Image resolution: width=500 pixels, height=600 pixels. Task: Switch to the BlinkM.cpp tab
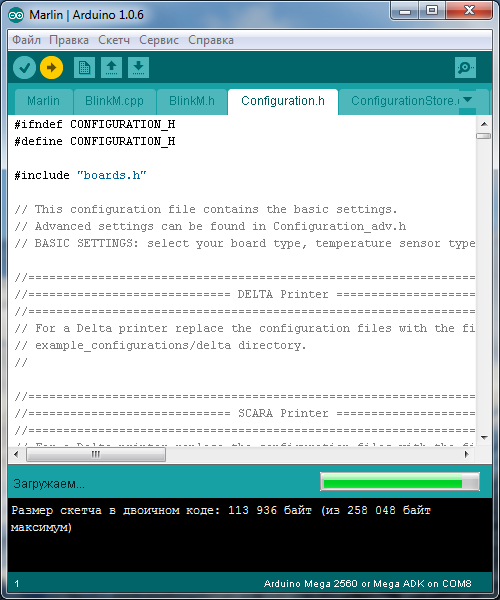coord(114,101)
